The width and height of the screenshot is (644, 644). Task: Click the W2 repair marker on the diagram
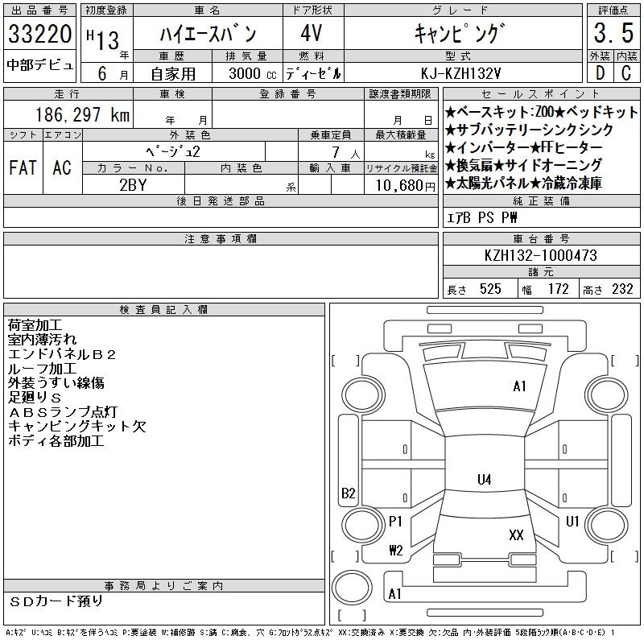[396, 550]
